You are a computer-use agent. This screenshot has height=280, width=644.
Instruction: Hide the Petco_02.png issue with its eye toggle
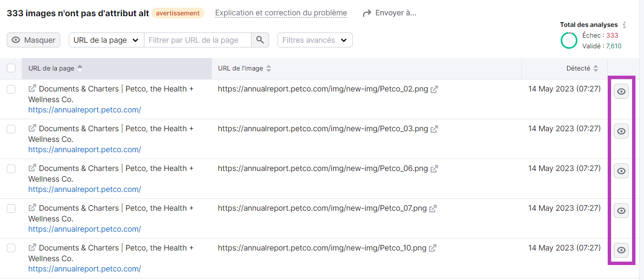621,91
